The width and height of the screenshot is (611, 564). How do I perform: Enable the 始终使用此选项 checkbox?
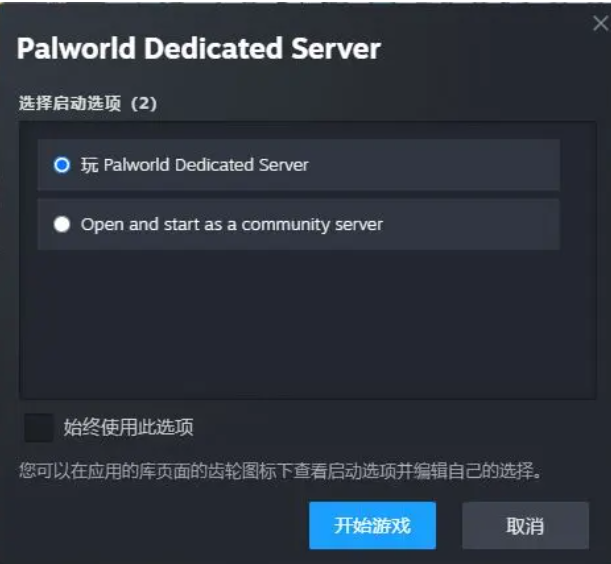(39, 428)
